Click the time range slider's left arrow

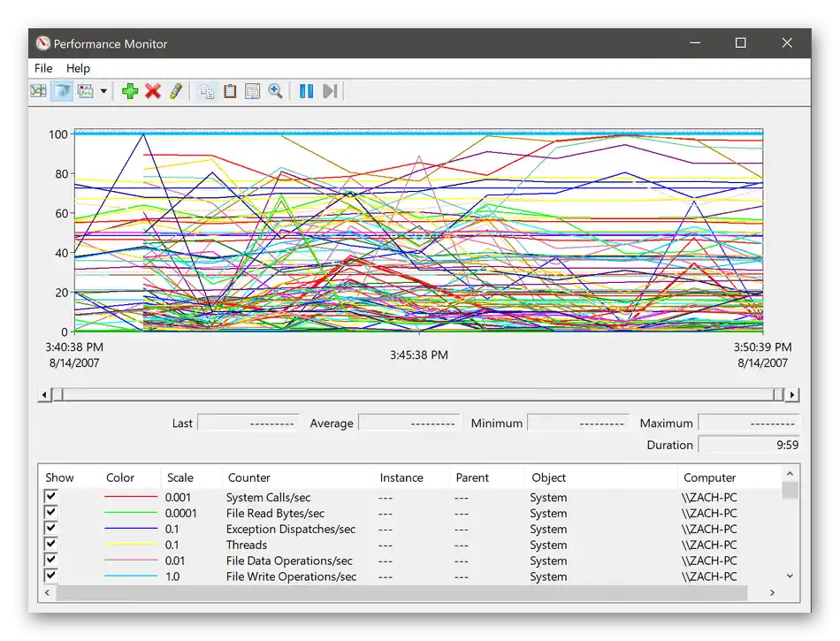44,395
